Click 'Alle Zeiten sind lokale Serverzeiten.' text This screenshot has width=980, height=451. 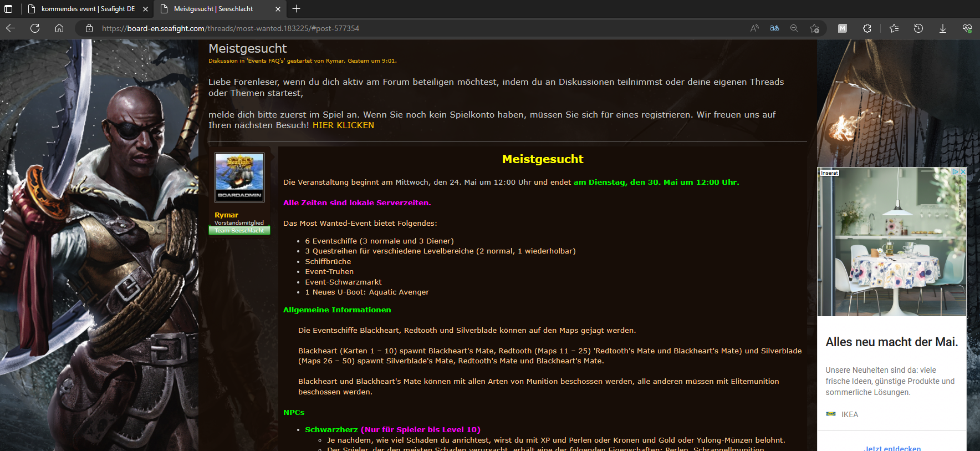coord(357,203)
